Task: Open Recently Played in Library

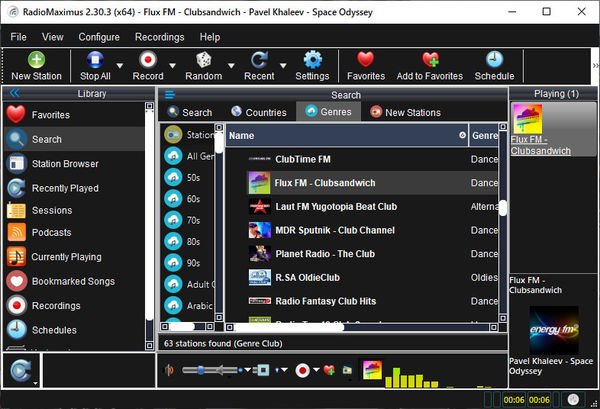Action: [x=74, y=188]
